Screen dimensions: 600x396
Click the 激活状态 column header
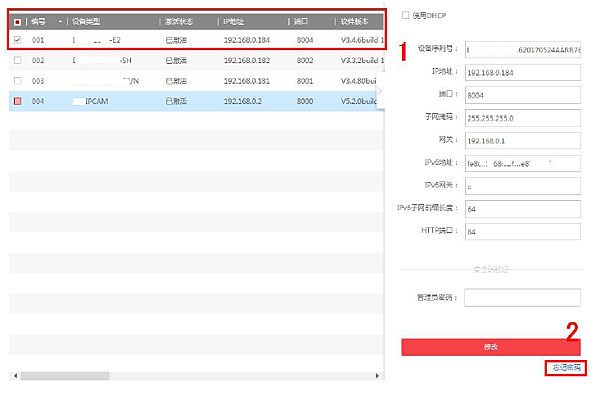tap(179, 22)
